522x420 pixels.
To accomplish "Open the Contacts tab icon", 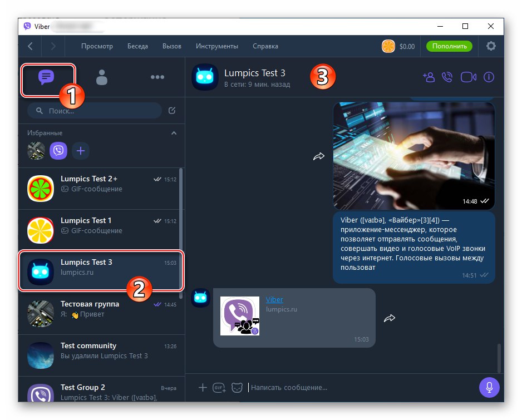I will (101, 77).
